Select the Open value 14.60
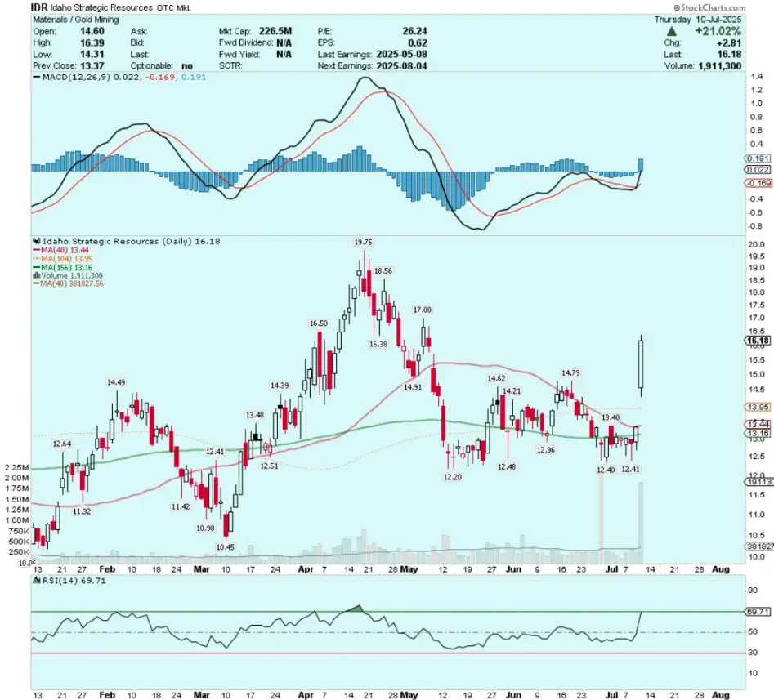 point(92,31)
